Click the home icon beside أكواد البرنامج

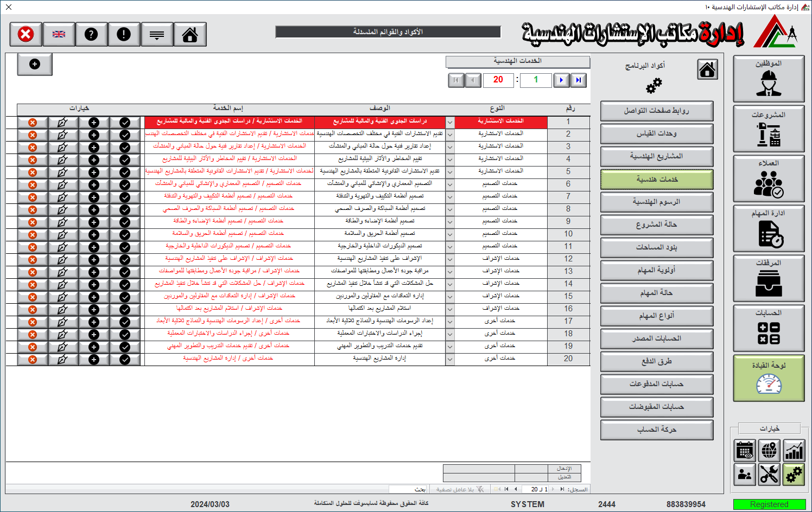(707, 69)
